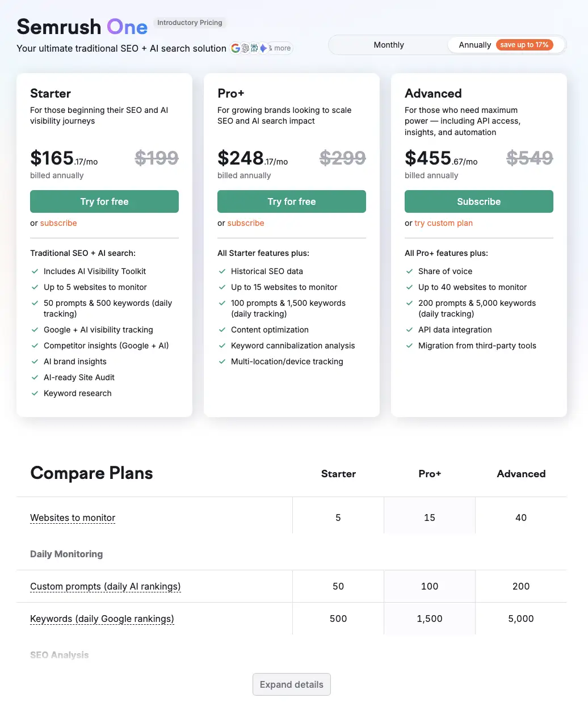This screenshot has height=715, width=588.
Task: Click 'Try for free' on Starter plan
Action: coord(104,201)
